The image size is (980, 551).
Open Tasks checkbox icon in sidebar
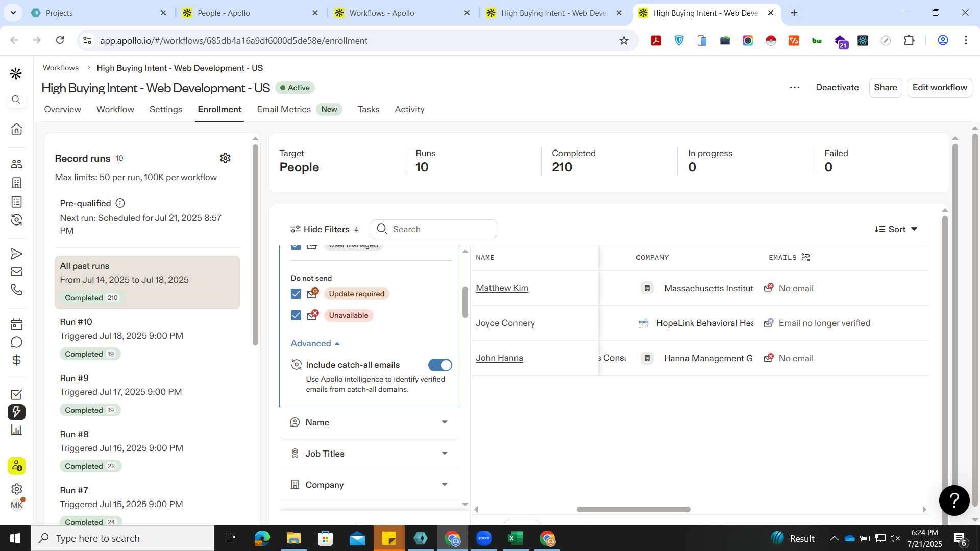tap(16, 394)
